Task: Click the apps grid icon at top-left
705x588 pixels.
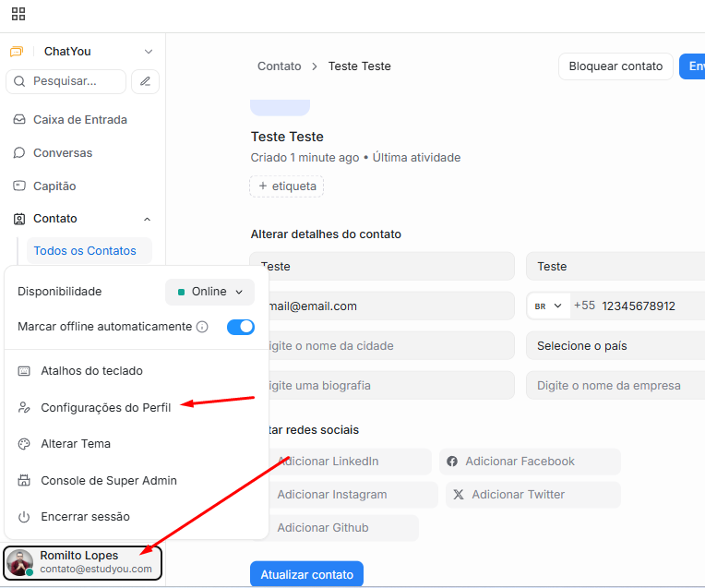Action: click(18, 14)
